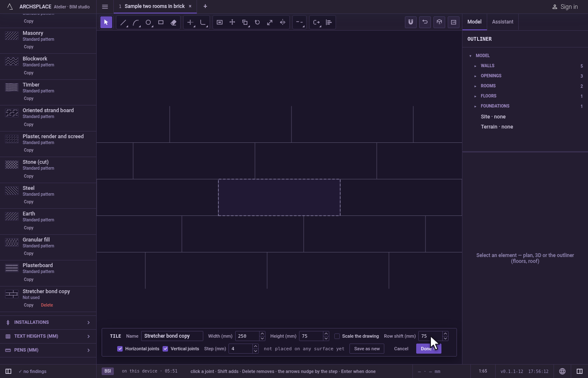Expand the INSTALLATIONS section

pyautogui.click(x=48, y=323)
